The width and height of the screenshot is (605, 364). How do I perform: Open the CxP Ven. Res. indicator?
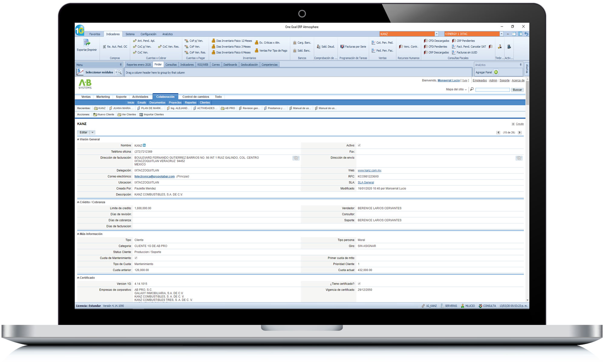(x=195, y=52)
